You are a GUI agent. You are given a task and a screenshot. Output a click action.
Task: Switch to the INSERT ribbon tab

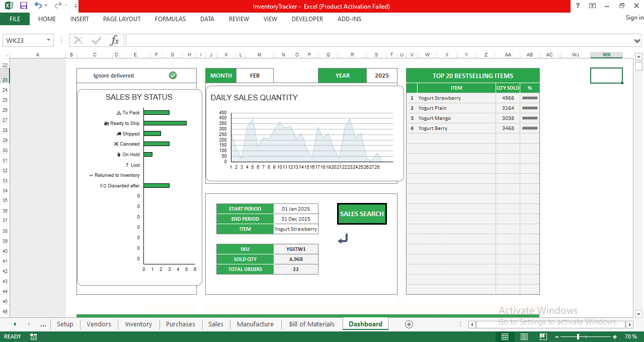tap(79, 19)
